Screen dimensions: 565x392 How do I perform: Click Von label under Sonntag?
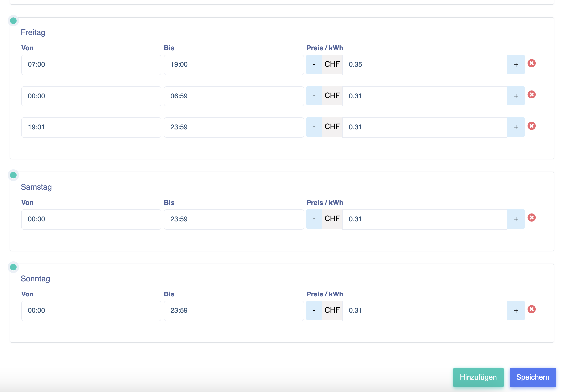(27, 294)
